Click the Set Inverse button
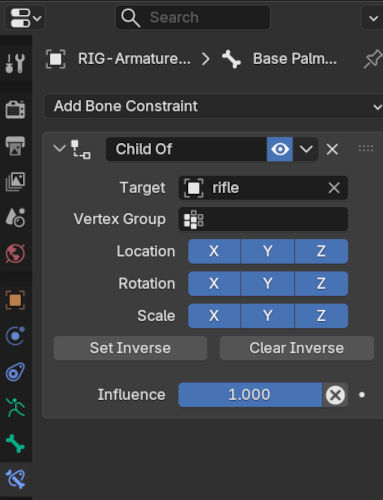 click(130, 348)
